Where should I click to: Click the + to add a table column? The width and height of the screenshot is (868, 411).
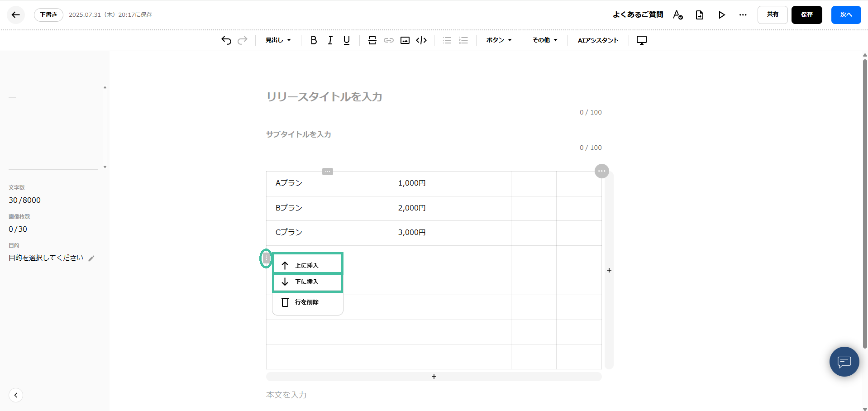pyautogui.click(x=609, y=270)
